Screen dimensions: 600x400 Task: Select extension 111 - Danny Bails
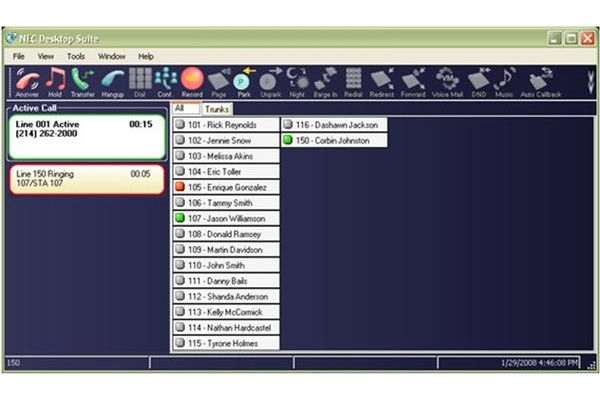tap(226, 281)
